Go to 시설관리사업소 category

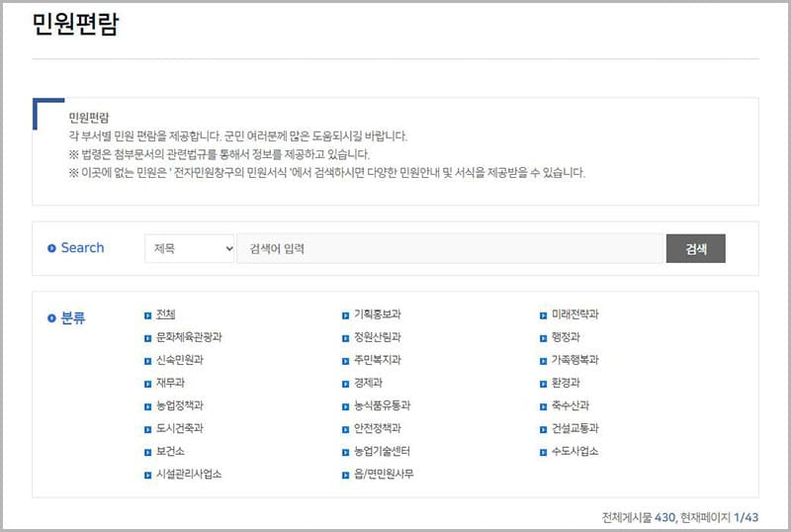click(189, 474)
